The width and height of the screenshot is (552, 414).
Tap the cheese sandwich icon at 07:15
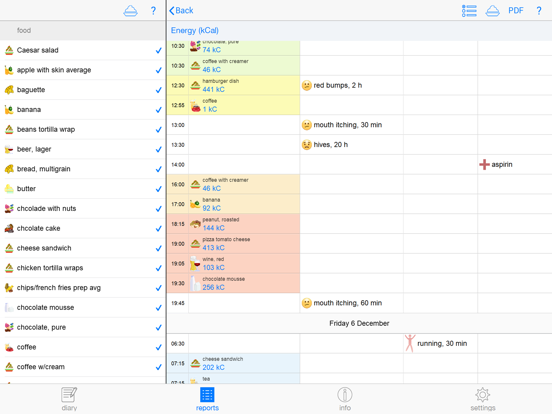pos(195,363)
